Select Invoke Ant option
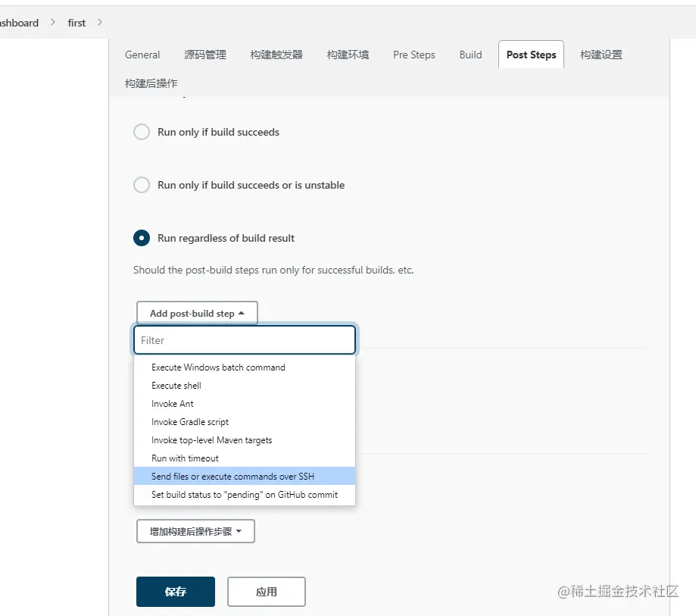This screenshot has width=696, height=616. pyautogui.click(x=245, y=404)
